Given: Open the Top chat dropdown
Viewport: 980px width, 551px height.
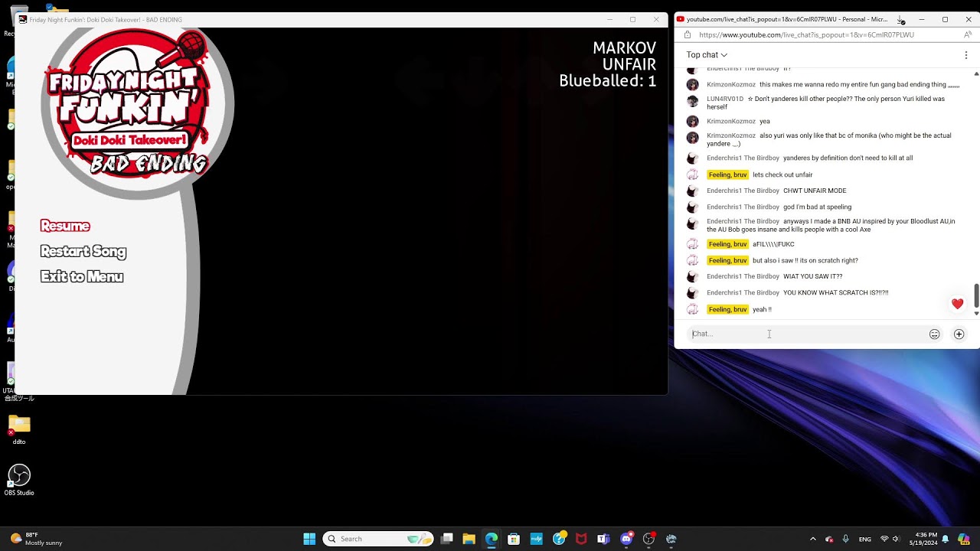Looking at the screenshot, I should coord(707,55).
